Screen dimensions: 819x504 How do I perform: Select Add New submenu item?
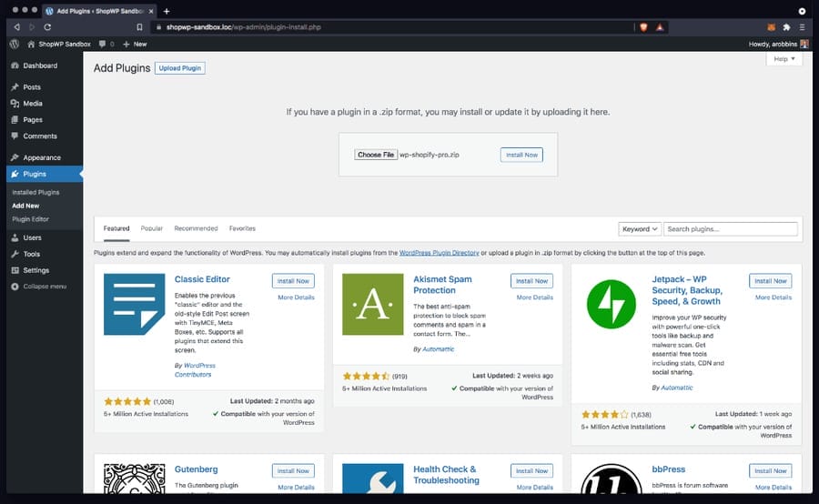click(x=25, y=206)
